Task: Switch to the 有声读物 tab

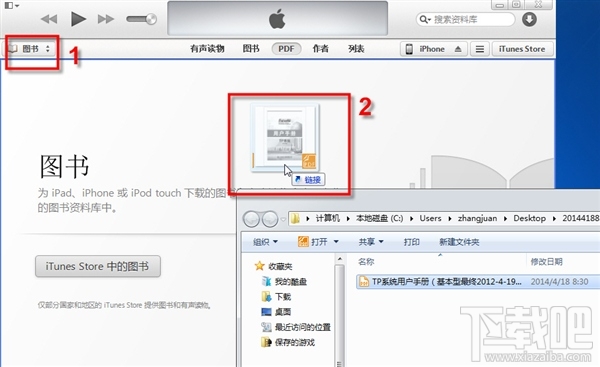Action: click(207, 49)
